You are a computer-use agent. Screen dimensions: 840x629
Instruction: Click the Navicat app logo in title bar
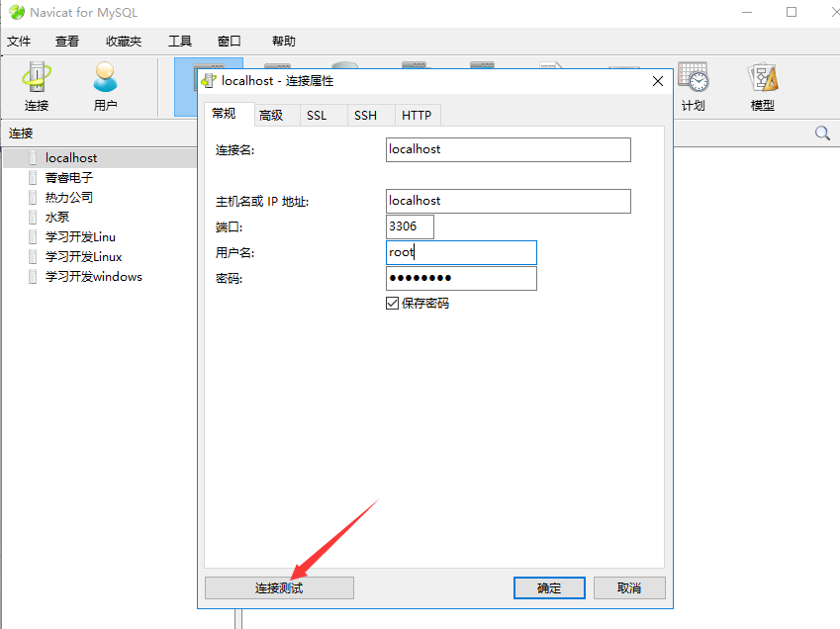click(x=17, y=12)
